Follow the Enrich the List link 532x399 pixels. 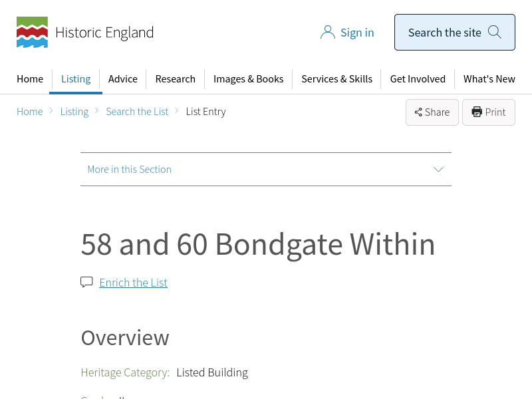point(133,283)
